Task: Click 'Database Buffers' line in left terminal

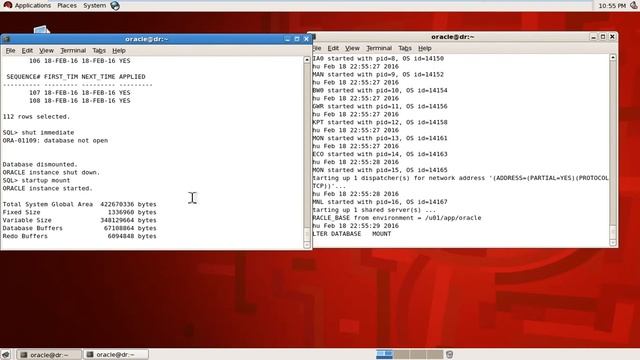Action: [80, 228]
